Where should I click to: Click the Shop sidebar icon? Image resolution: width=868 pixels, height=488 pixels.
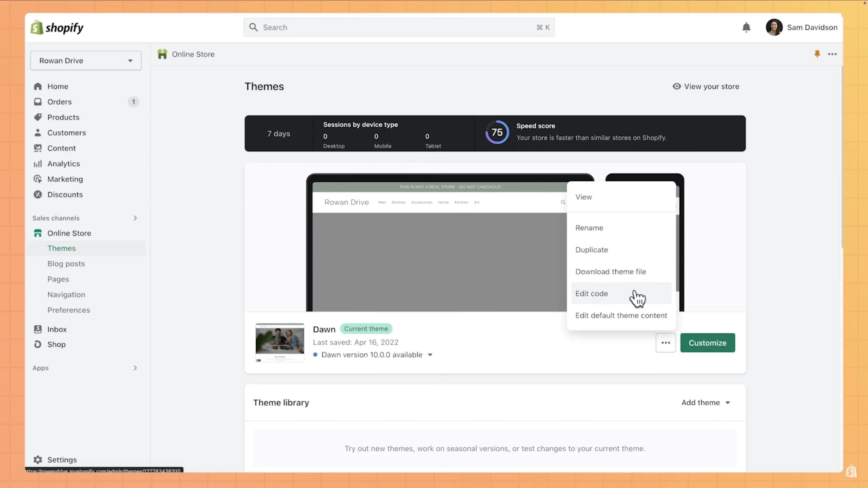click(x=38, y=344)
